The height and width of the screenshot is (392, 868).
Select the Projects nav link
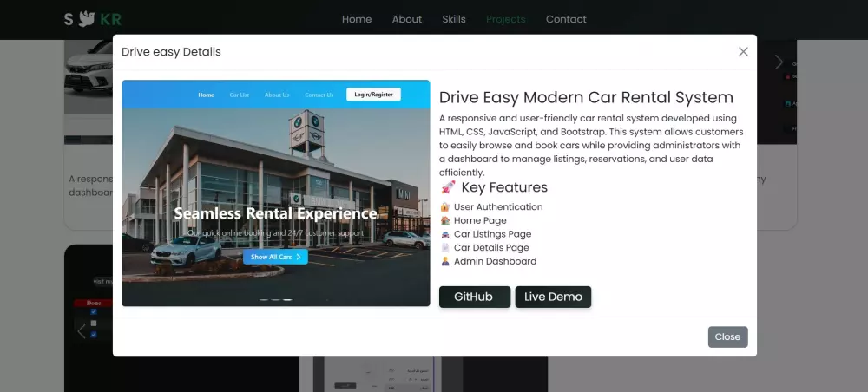coord(505,19)
